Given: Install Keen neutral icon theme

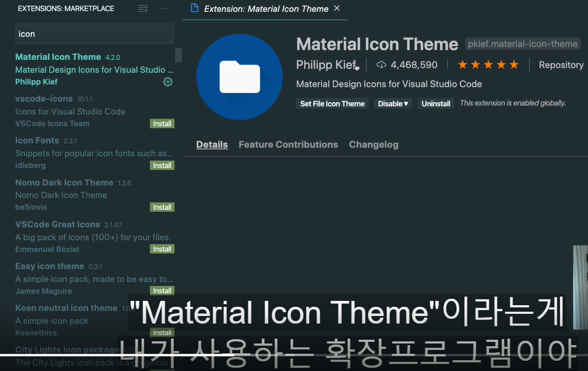Looking at the screenshot, I should 162,332.
